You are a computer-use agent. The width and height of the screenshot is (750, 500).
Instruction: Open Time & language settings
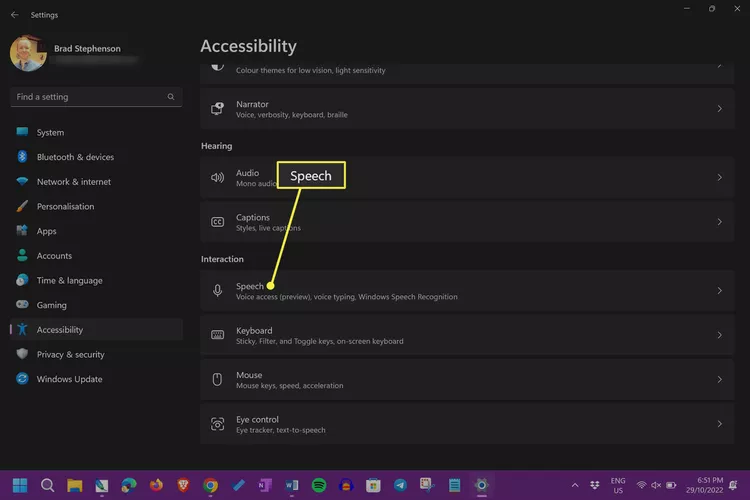coord(96,280)
